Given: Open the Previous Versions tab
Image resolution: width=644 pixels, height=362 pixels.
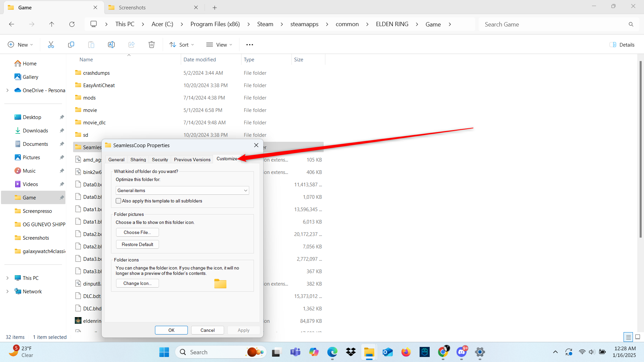Looking at the screenshot, I should pos(192,160).
